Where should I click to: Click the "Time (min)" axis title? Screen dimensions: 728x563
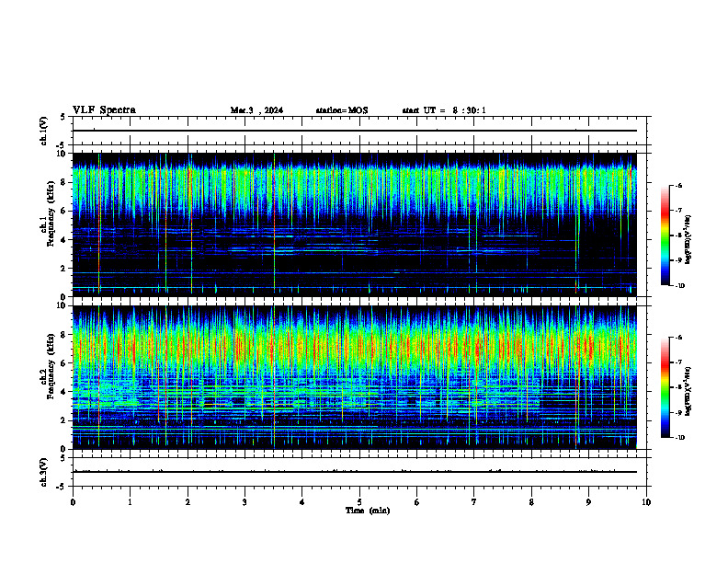point(368,511)
